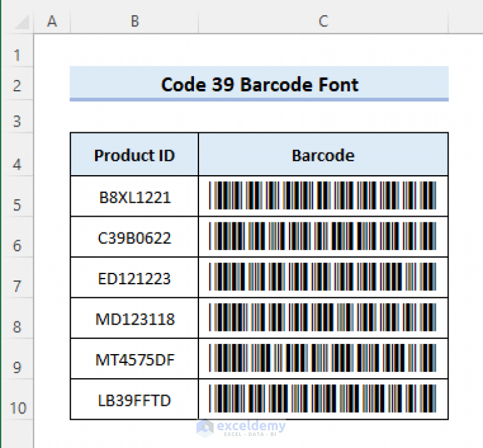Select column B header
Screen dimensions: 483x448
134,21
